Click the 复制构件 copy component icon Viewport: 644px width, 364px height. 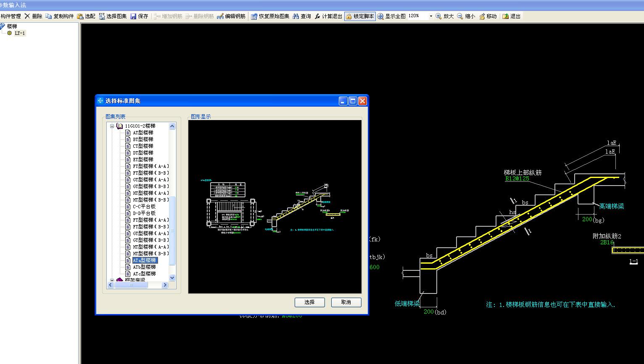pos(49,16)
